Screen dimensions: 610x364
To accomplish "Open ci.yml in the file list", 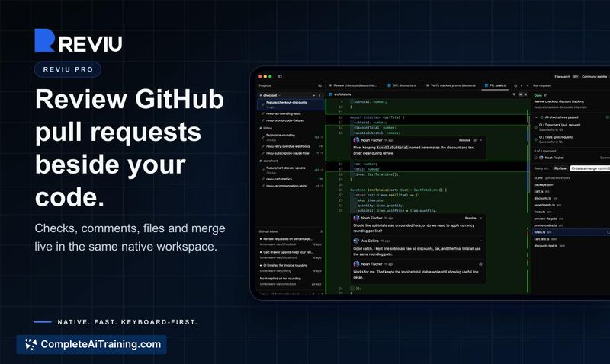I will tap(538, 178).
